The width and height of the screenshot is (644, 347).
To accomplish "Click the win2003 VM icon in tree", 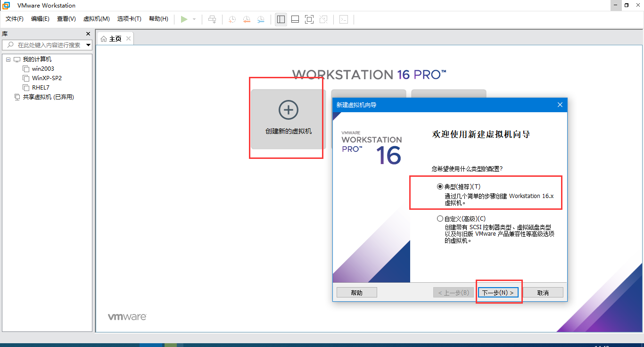I will (26, 69).
